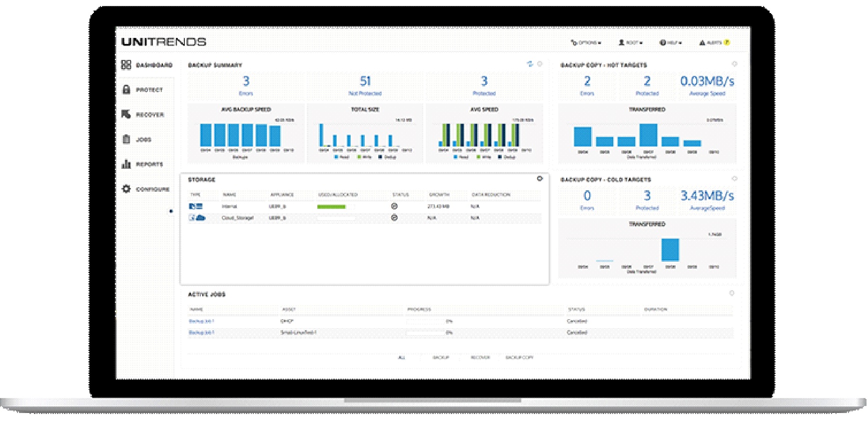868x426 pixels.
Task: Click the Cloud_Storage cloud type icon
Action: (x=197, y=218)
